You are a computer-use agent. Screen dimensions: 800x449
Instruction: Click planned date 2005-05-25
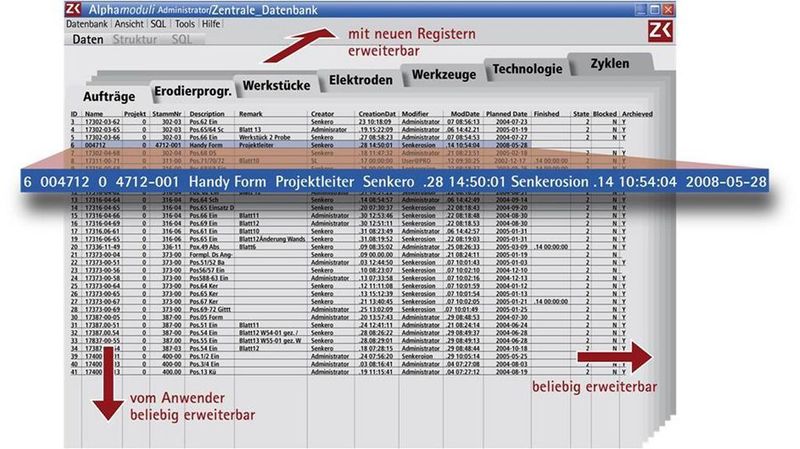[x=511, y=356]
